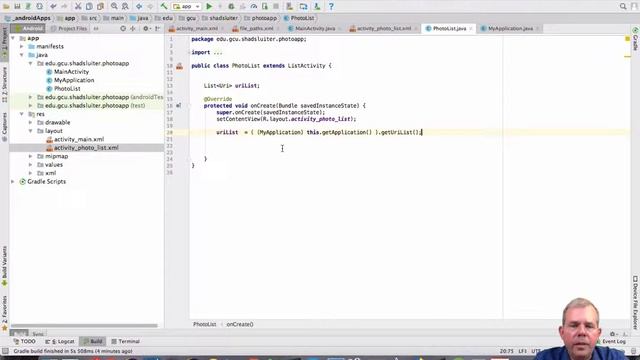Click the Search Everywhere magnifier icon
Image resolution: width=640 pixels, height=360 pixels.
click(x=623, y=7)
